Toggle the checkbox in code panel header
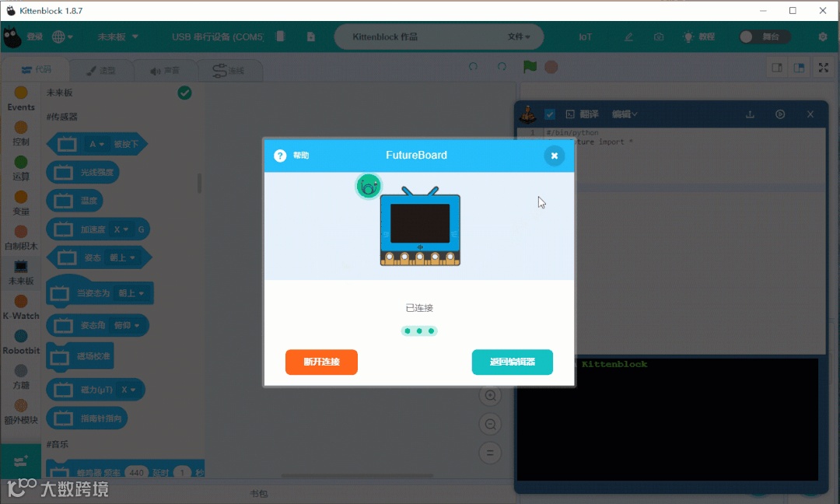This screenshot has height=504, width=840. point(550,114)
